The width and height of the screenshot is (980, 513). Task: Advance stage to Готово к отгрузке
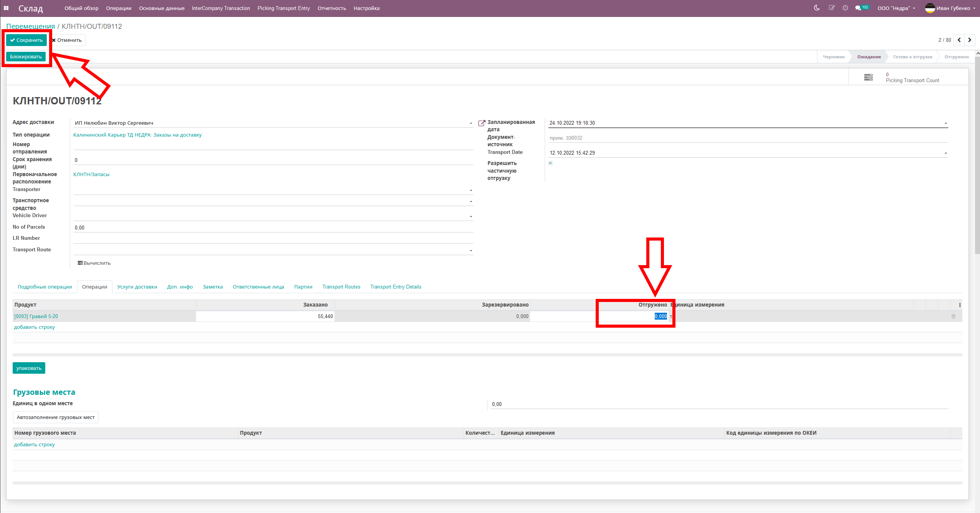click(913, 56)
